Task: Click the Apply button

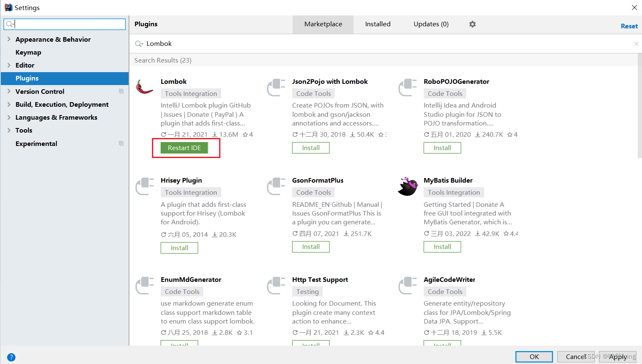Action: coord(618,357)
